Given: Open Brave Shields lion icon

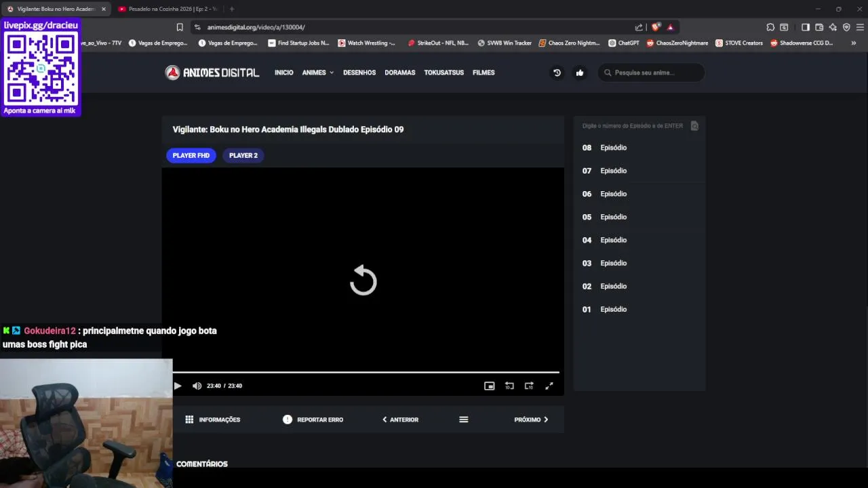Looking at the screenshot, I should coord(656,27).
